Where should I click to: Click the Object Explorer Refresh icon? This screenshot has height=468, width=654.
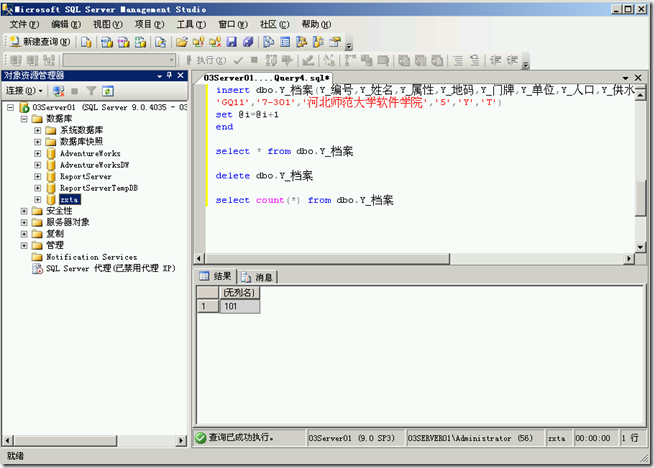[108, 91]
